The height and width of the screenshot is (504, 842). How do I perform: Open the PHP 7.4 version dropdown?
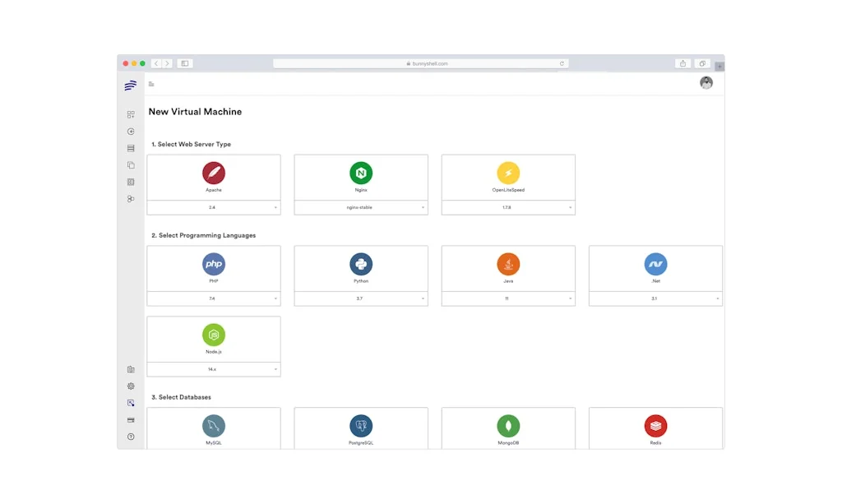[x=214, y=299]
